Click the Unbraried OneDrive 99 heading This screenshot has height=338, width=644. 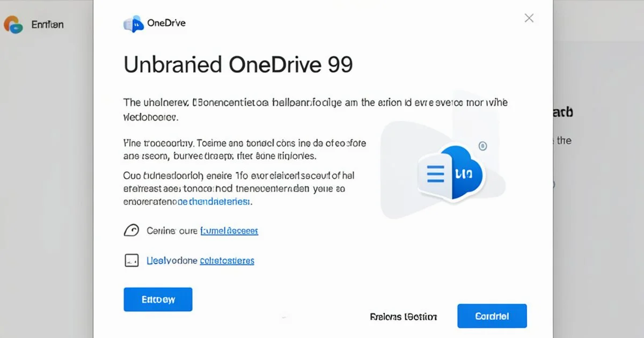[238, 65]
